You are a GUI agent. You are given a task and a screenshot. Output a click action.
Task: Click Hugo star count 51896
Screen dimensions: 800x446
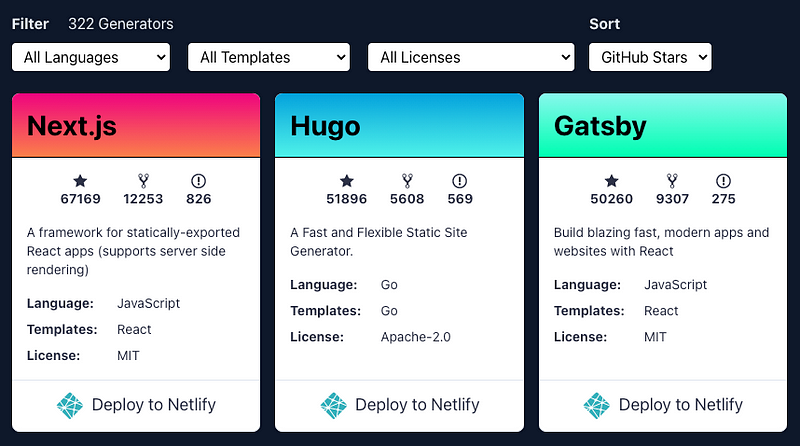tap(347, 199)
